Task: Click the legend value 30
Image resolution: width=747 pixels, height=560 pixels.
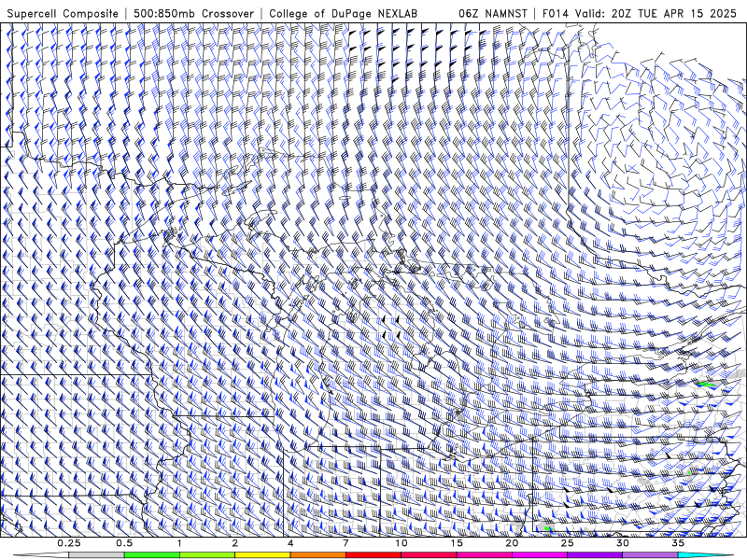Action: tap(623, 543)
